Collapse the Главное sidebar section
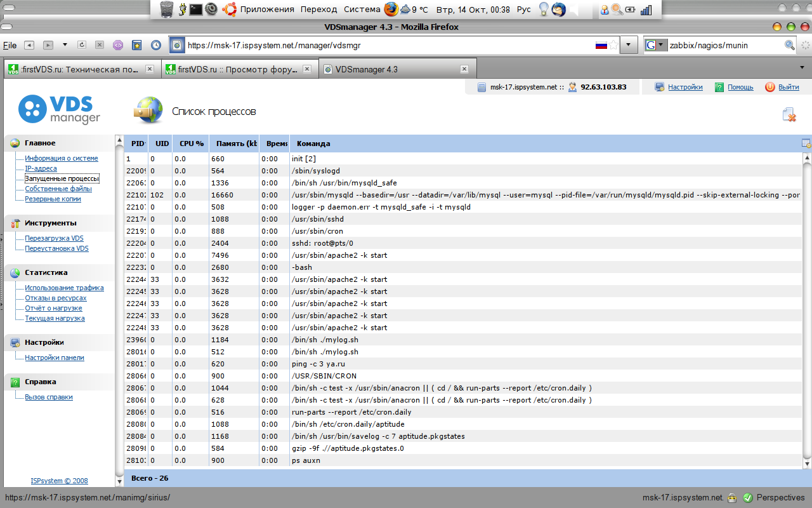The image size is (812, 508). click(59, 143)
